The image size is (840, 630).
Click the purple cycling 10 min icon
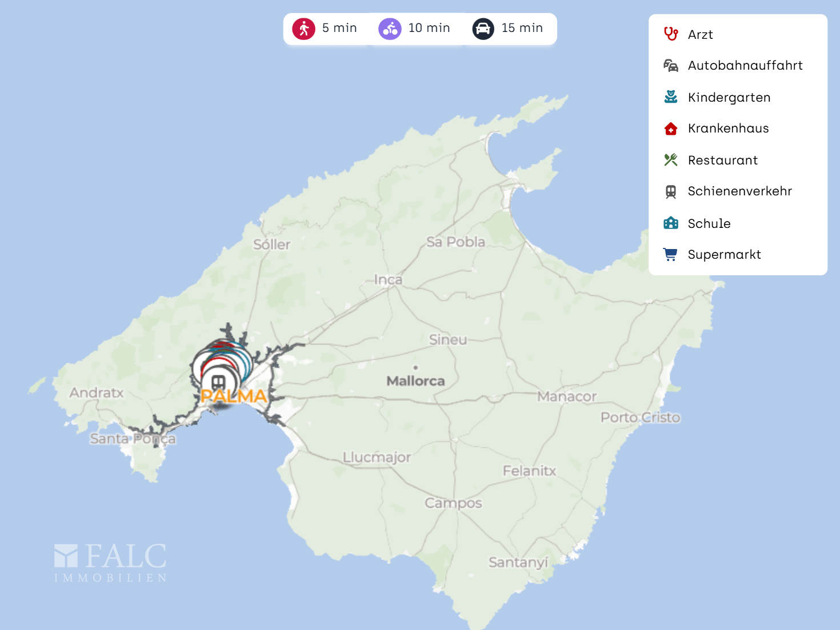tap(390, 29)
